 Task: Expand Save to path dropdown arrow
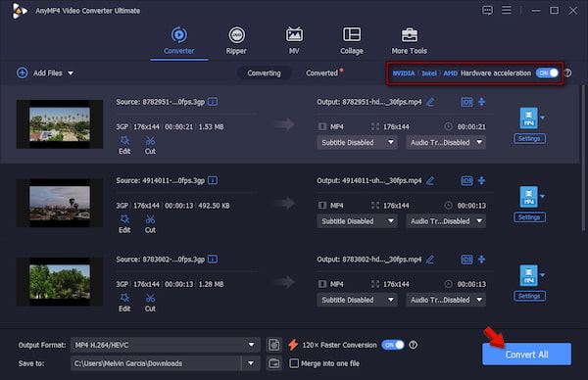(x=251, y=363)
